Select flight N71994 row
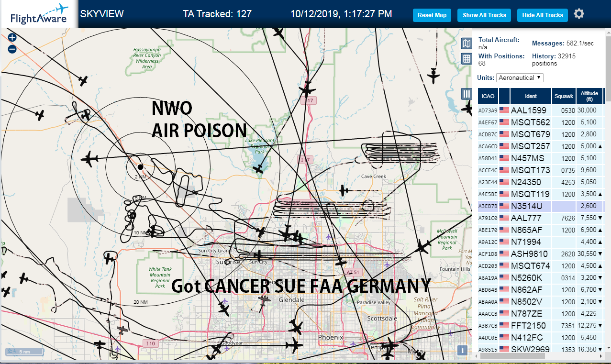 pos(540,242)
